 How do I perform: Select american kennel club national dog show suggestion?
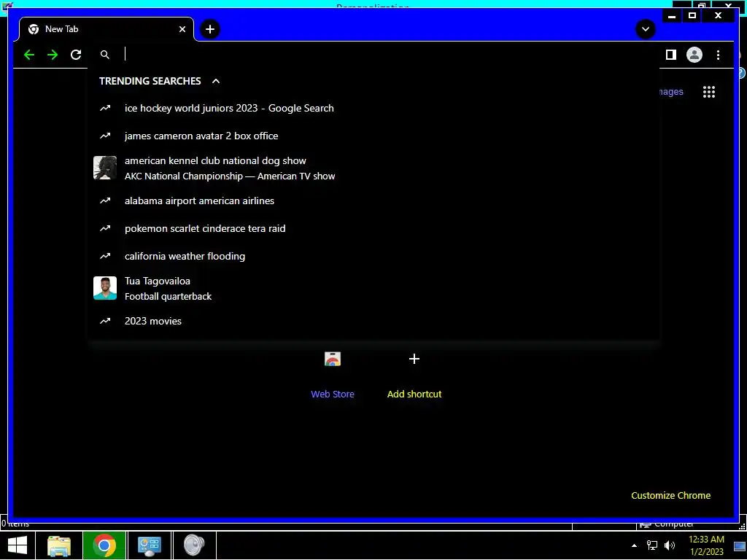click(374, 168)
